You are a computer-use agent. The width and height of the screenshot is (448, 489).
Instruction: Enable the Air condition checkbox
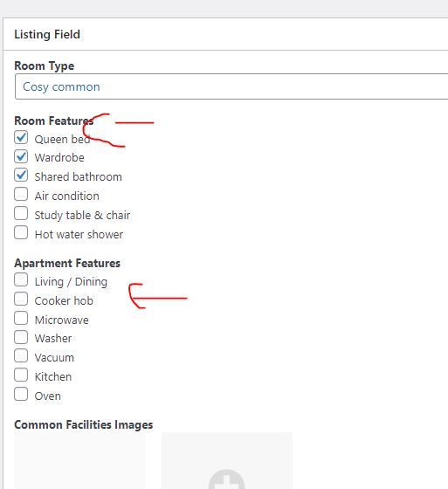click(21, 194)
